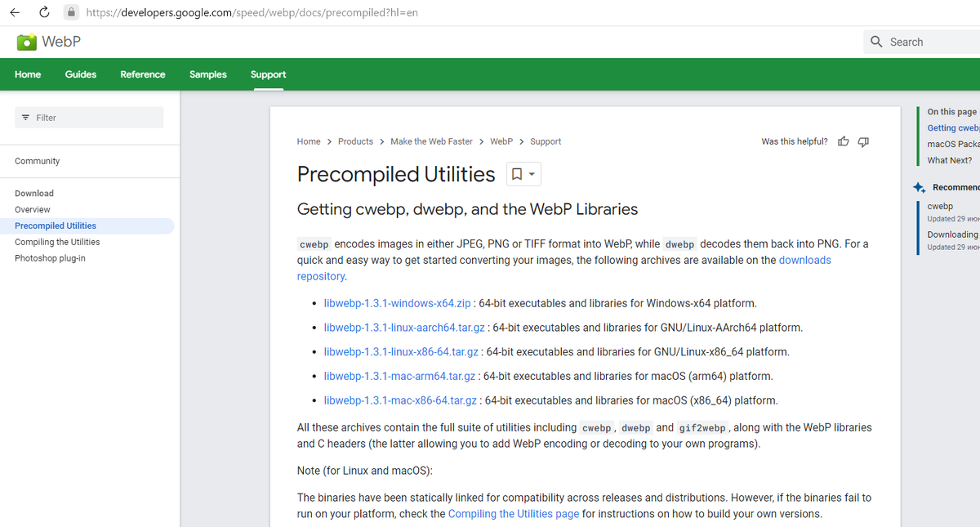
Task: Click the gif2webp code text
Action: [x=702, y=428]
